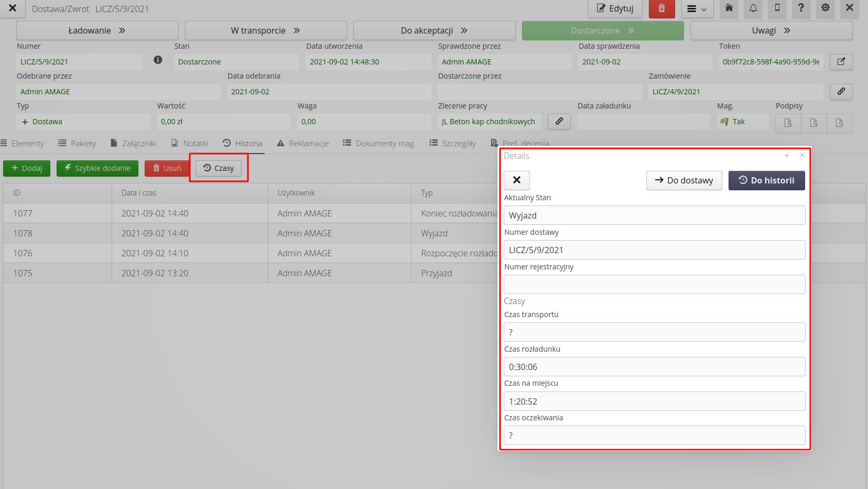Open the Załączniki tab

pyautogui.click(x=134, y=144)
